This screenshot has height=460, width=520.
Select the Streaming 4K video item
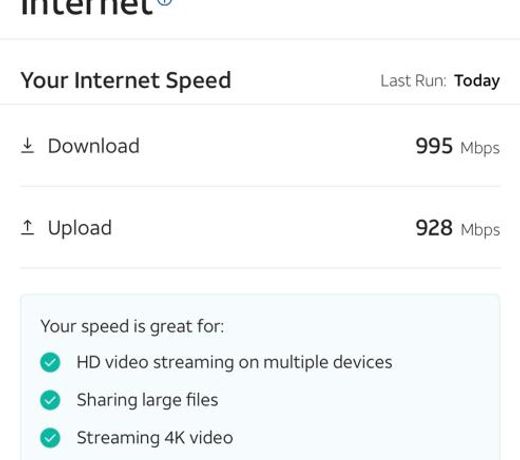[x=155, y=438]
